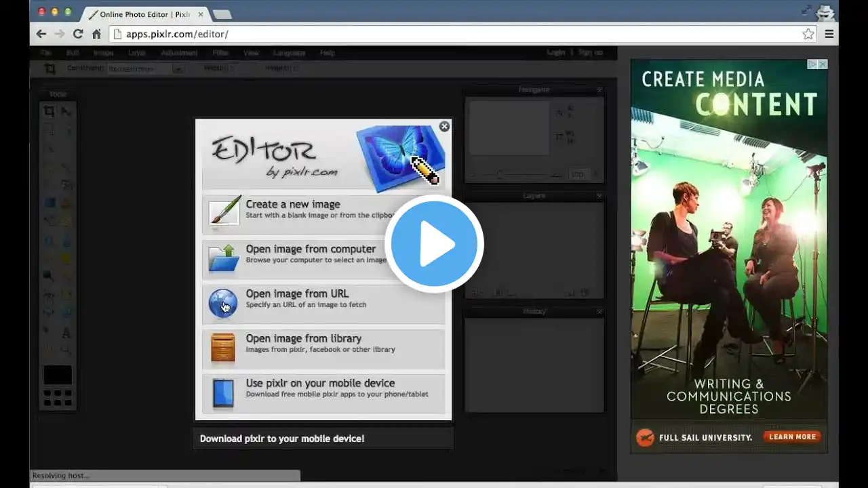868x488 pixels.
Task: Click the AdChoices icon on the ad
Action: pyautogui.click(x=812, y=64)
